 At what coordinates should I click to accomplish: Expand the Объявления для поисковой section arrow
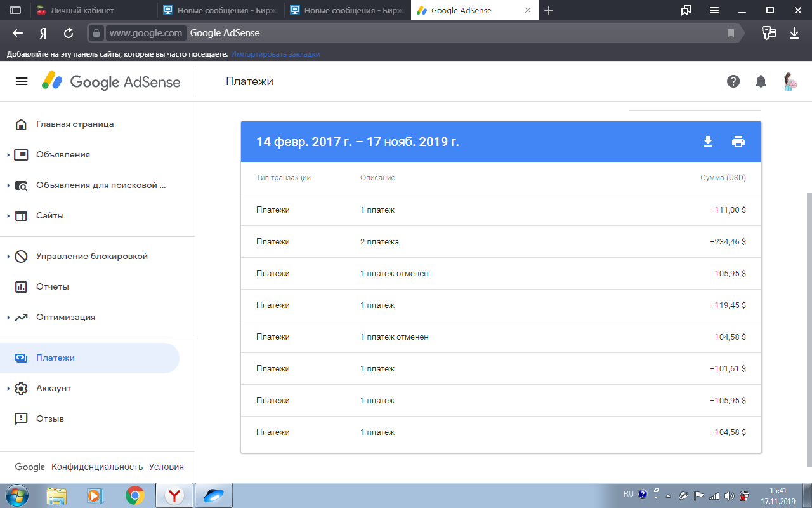pos(8,185)
